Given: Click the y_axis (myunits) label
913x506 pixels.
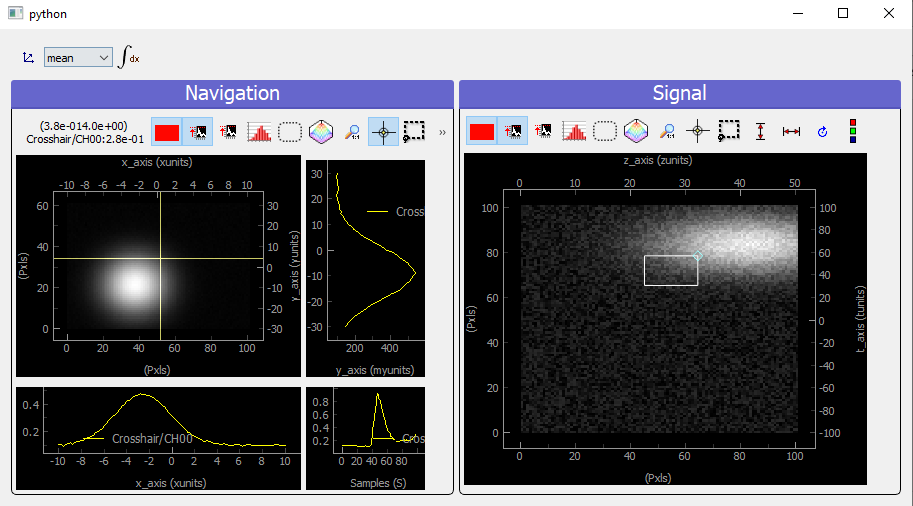Looking at the screenshot, I should 374,370.
